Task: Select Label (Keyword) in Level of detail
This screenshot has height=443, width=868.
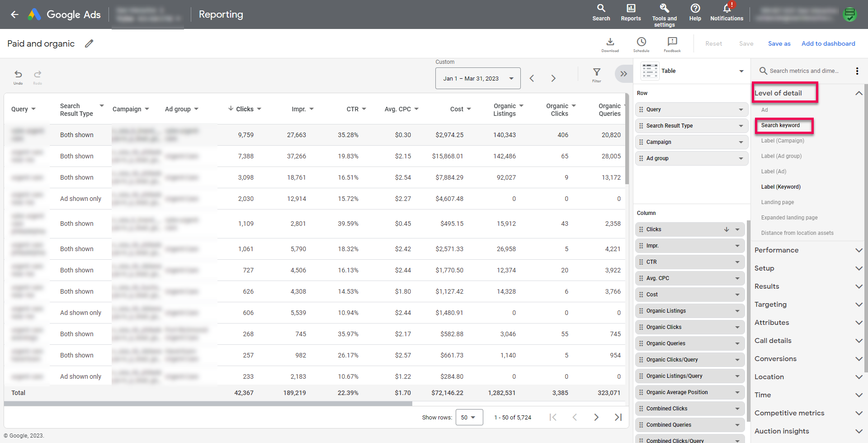Action: tap(781, 187)
